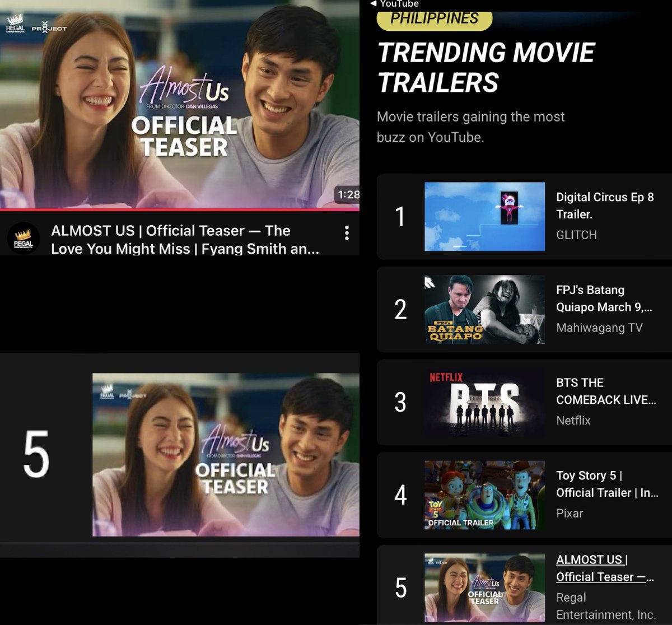Open the ALMOST US Official Teaser video title
The width and height of the screenshot is (672, 625).
pos(185,240)
